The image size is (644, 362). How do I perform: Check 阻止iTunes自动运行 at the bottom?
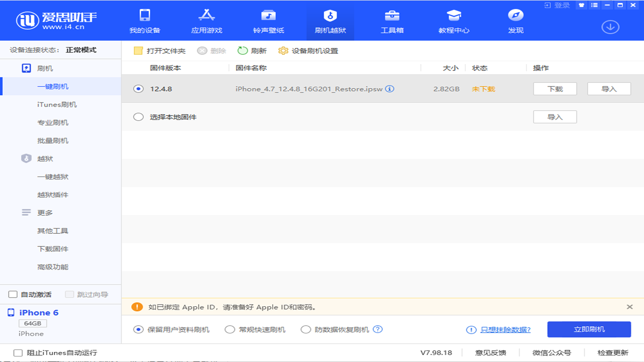[x=18, y=352]
